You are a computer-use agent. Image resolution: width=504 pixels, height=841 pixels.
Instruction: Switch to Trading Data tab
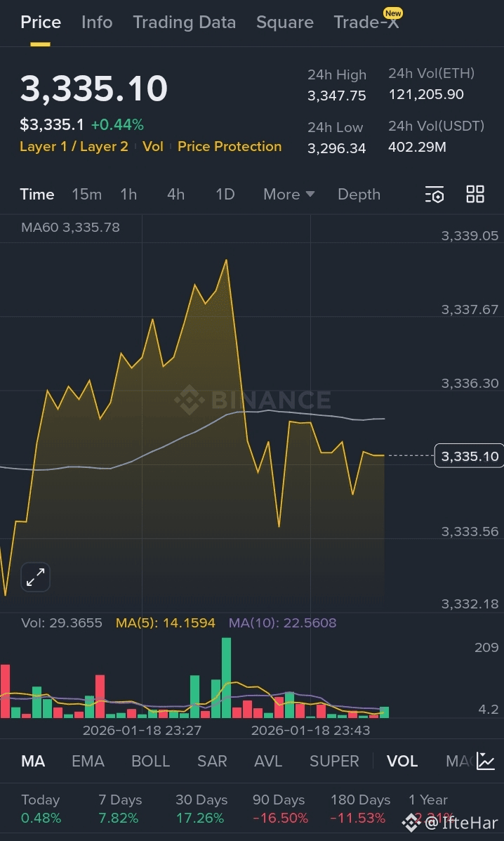click(x=184, y=22)
